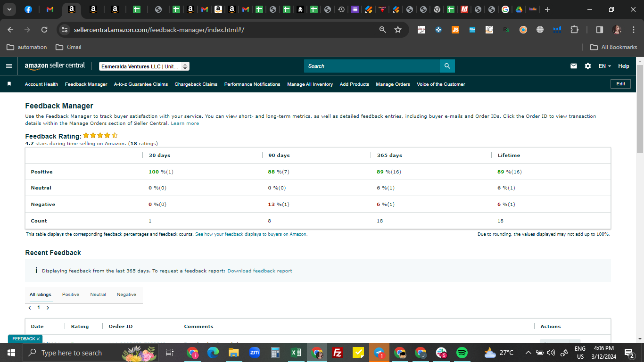Image resolution: width=644 pixels, height=362 pixels.
Task: View site information icon in the address bar
Action: point(65,30)
